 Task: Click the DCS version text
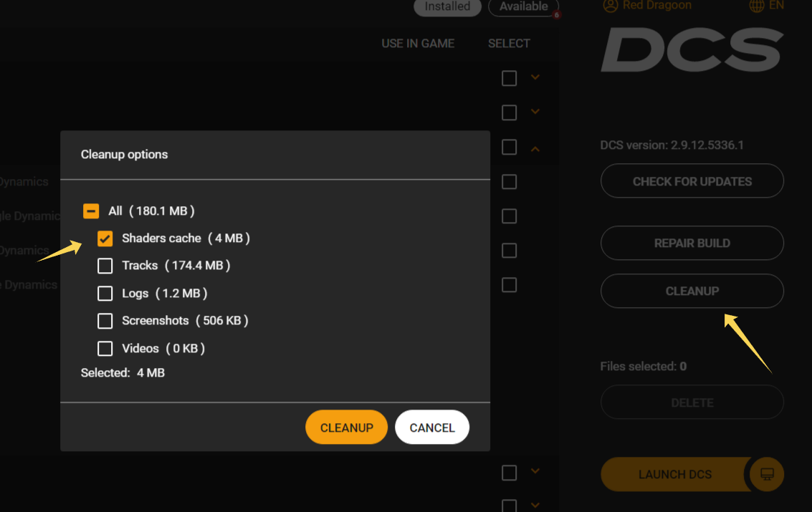point(672,145)
